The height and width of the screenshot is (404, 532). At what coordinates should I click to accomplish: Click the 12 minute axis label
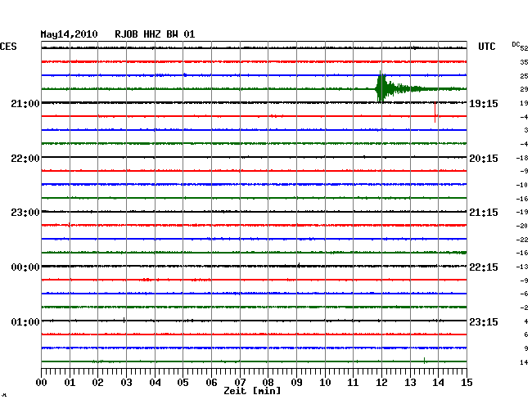click(x=381, y=383)
